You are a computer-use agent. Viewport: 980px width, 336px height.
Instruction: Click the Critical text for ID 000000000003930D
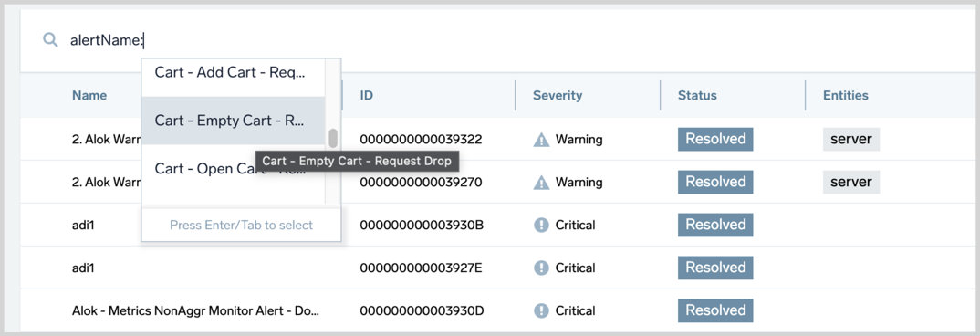tap(575, 310)
